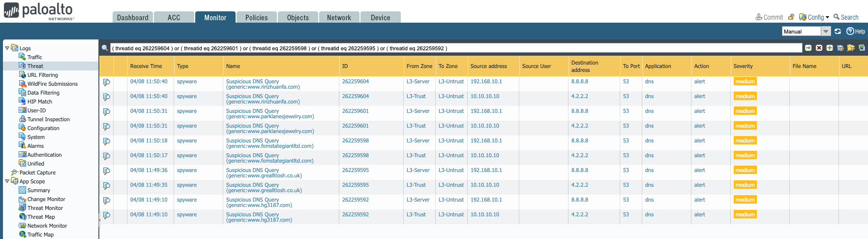Collapse the Logs tree node
Image resolution: width=868 pixels, height=239 pixels.
(x=7, y=48)
